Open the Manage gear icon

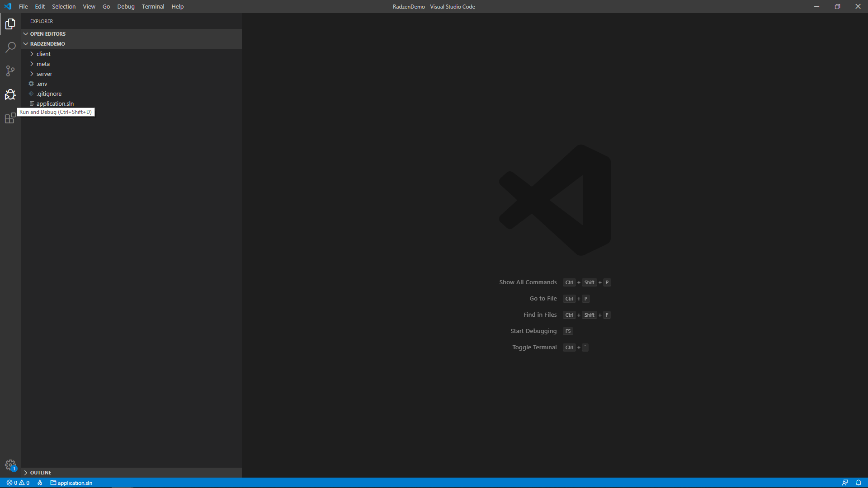[x=10, y=465]
